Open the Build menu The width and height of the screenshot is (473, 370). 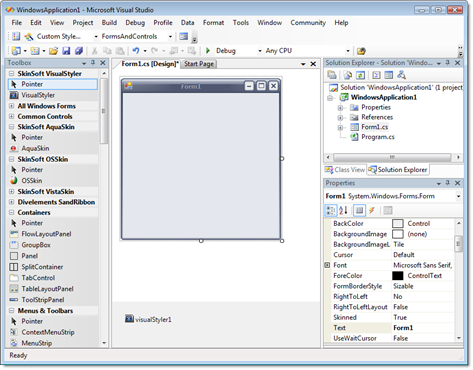(x=109, y=23)
